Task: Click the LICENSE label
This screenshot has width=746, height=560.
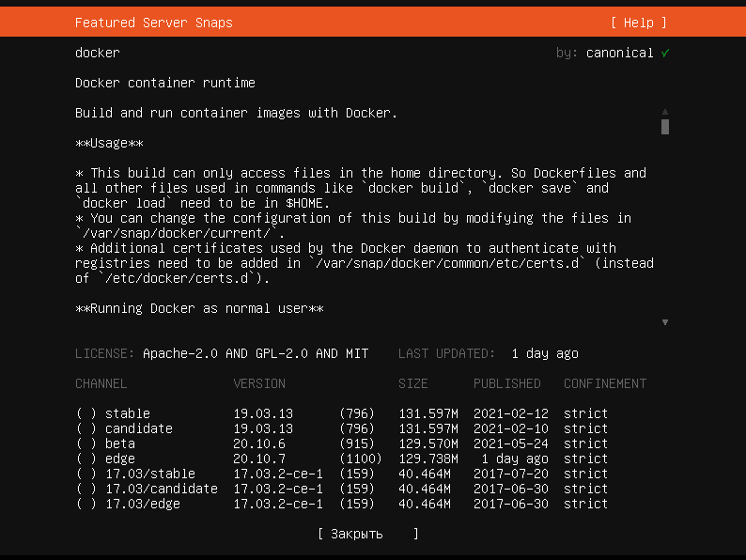Action: coord(104,353)
